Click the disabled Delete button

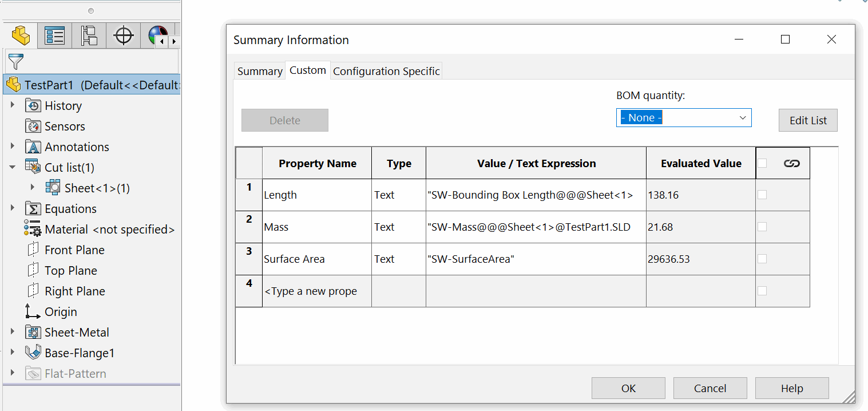(285, 120)
